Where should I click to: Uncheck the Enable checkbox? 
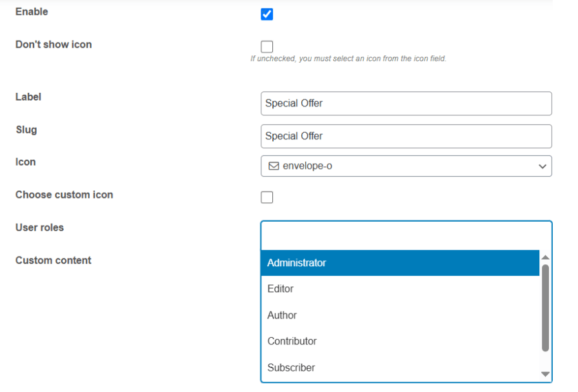pos(266,14)
